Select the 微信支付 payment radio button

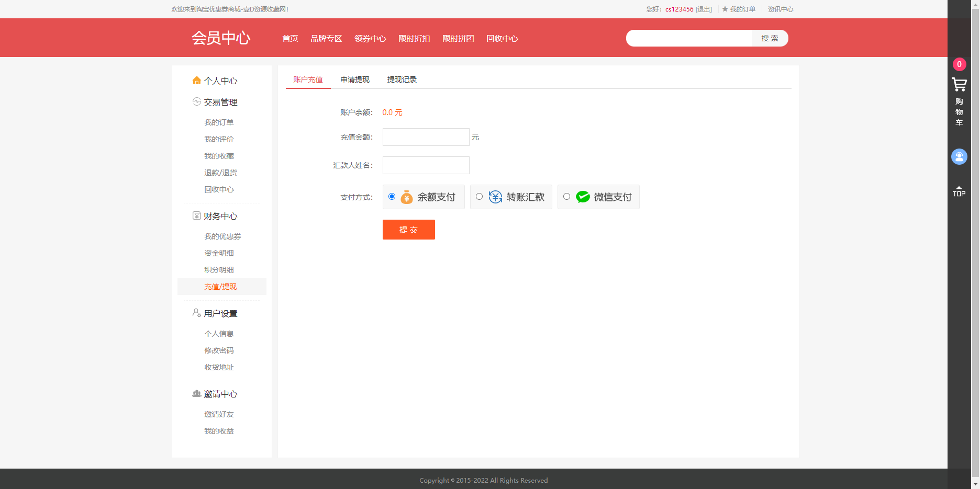click(x=566, y=196)
